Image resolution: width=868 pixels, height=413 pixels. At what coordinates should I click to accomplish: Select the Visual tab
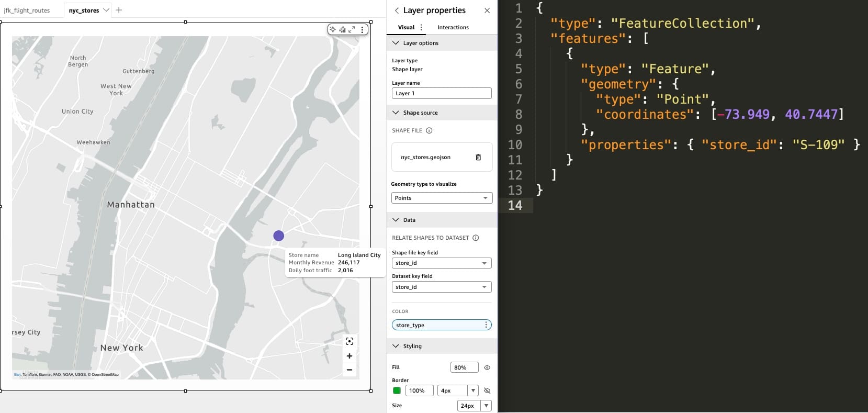coord(406,27)
